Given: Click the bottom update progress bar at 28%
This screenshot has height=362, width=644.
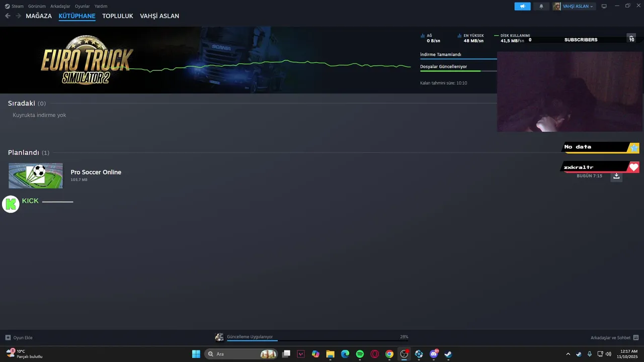Looking at the screenshot, I should 317,340.
